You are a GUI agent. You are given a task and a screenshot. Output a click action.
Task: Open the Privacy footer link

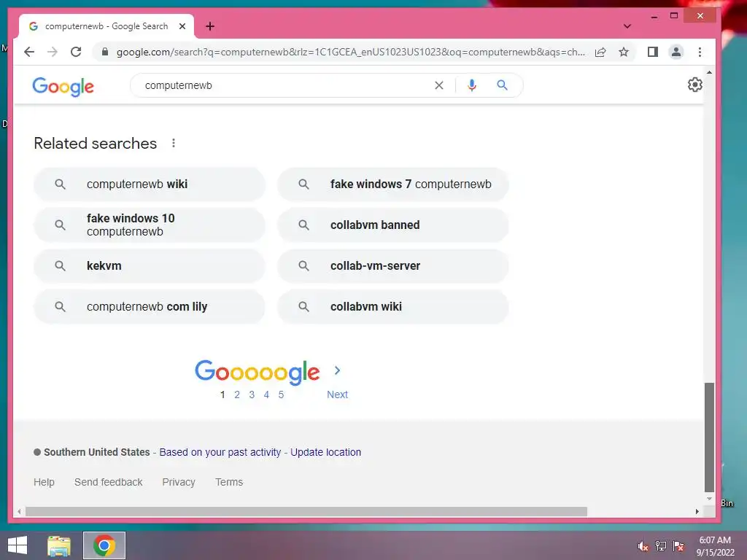pos(179,483)
